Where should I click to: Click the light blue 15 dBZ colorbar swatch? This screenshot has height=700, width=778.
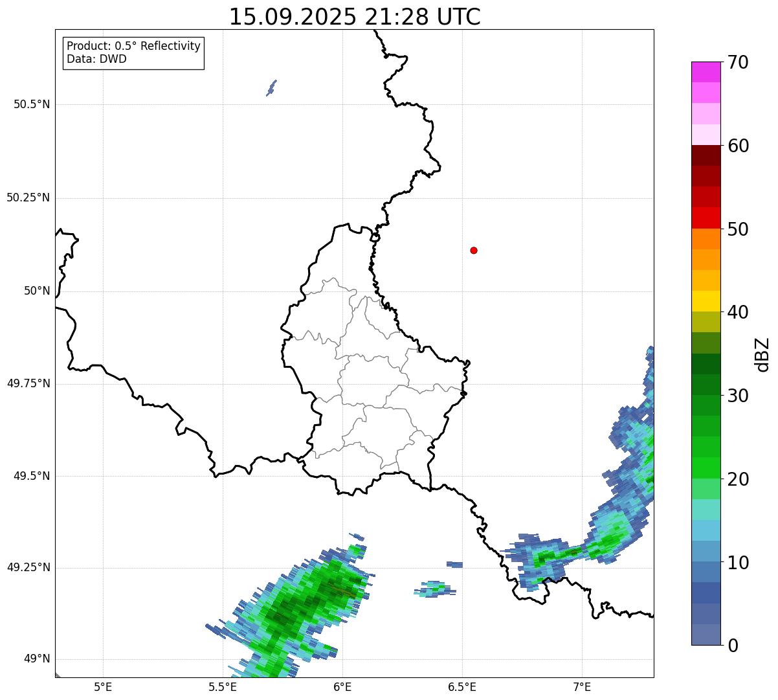[706, 530]
